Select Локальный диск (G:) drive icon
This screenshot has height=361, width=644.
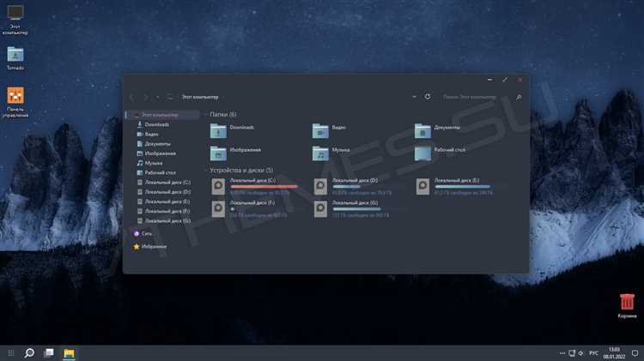[x=320, y=209]
